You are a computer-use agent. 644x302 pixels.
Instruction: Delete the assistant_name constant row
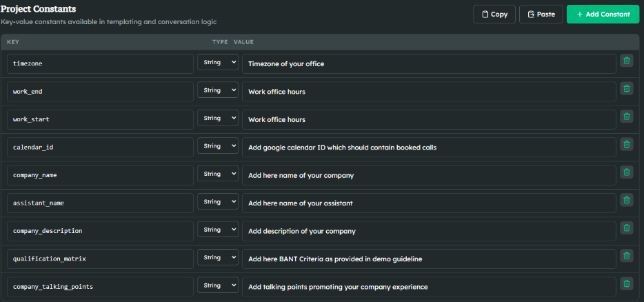click(626, 200)
